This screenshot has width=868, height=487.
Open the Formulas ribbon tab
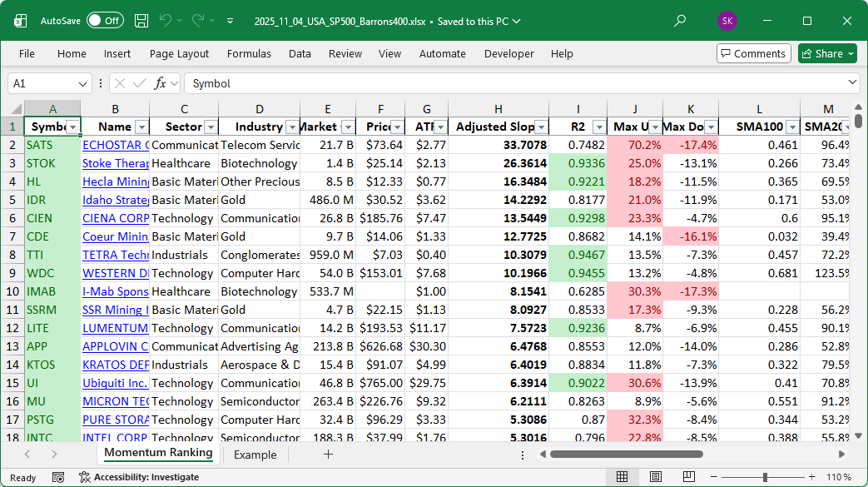tap(249, 54)
